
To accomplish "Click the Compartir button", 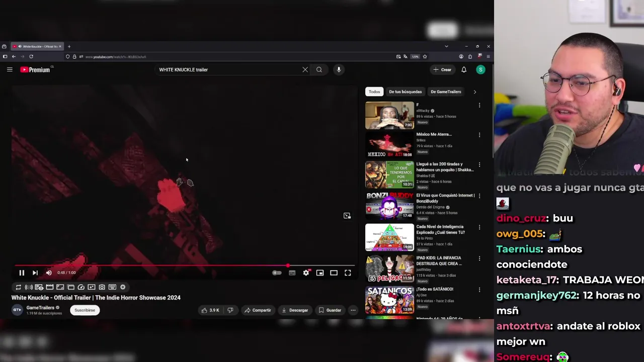I will [x=258, y=310].
